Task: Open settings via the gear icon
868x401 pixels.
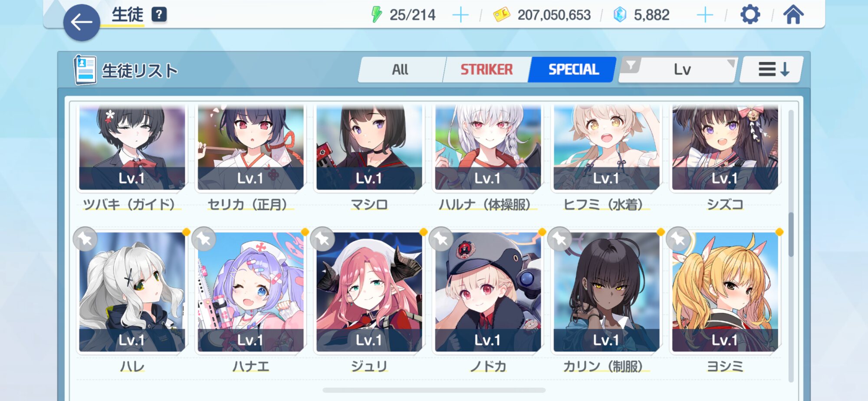Action: pyautogui.click(x=750, y=15)
